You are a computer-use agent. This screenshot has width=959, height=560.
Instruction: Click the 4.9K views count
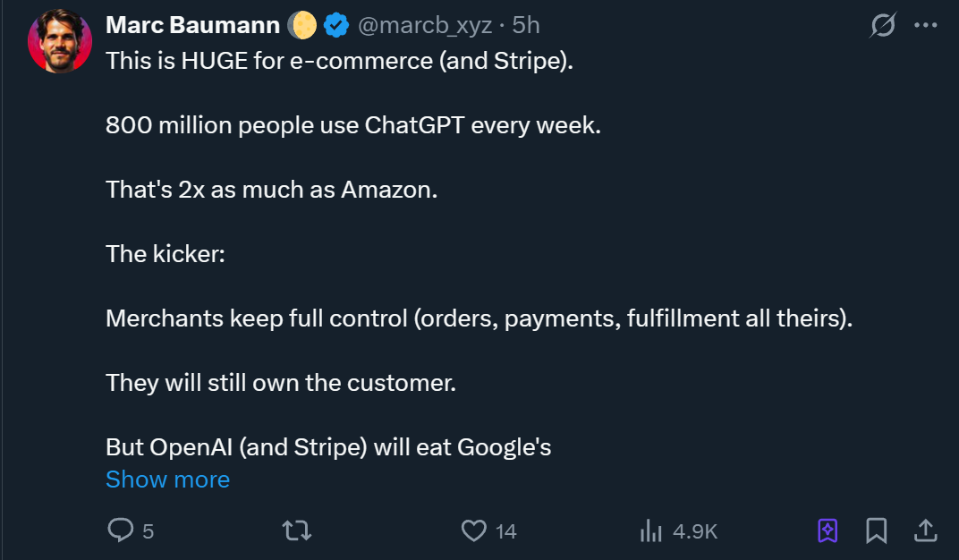click(695, 531)
